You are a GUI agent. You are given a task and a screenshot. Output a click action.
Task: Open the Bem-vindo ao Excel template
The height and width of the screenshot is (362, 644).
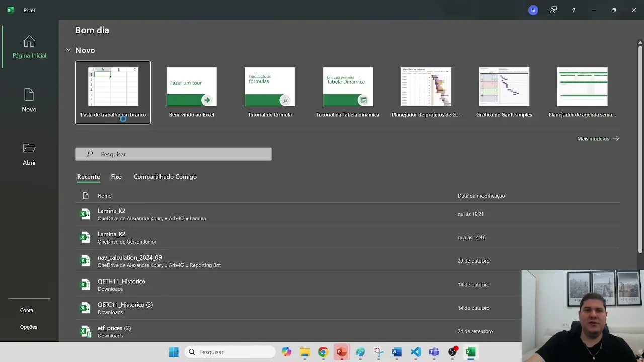(x=192, y=93)
